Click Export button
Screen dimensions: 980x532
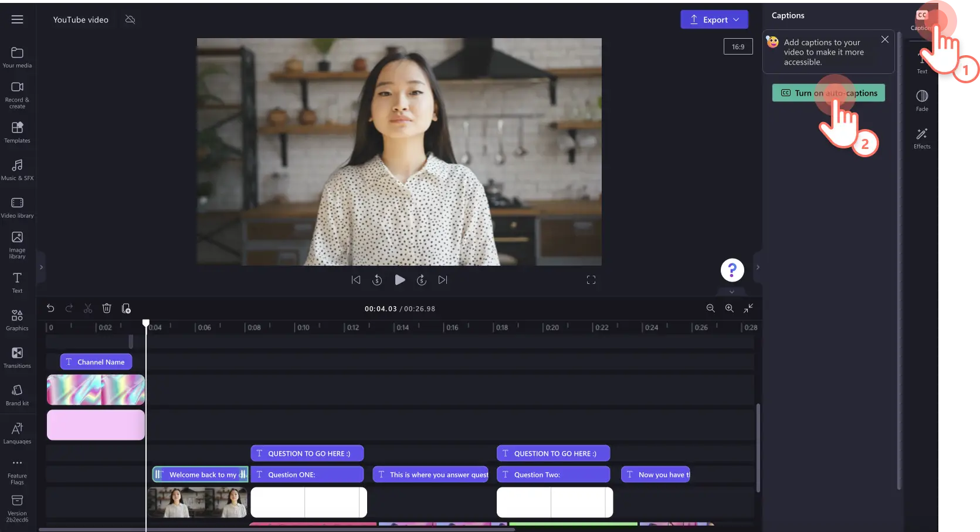point(714,19)
